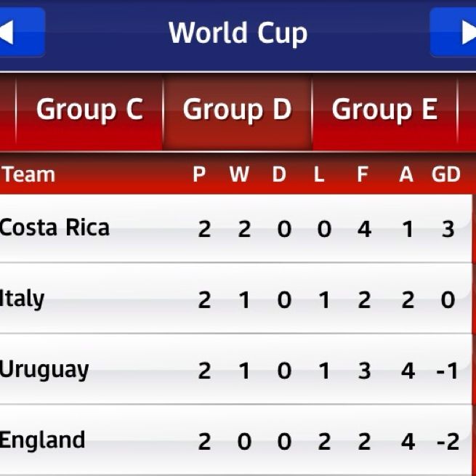This screenshot has width=476, height=476.
Task: Open the Costa Rica team row
Action: tap(55, 228)
